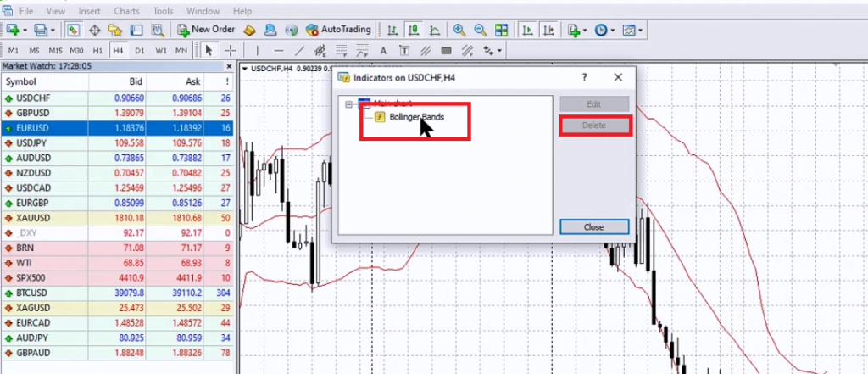
Task: Click the New Order button
Action: 207,30
